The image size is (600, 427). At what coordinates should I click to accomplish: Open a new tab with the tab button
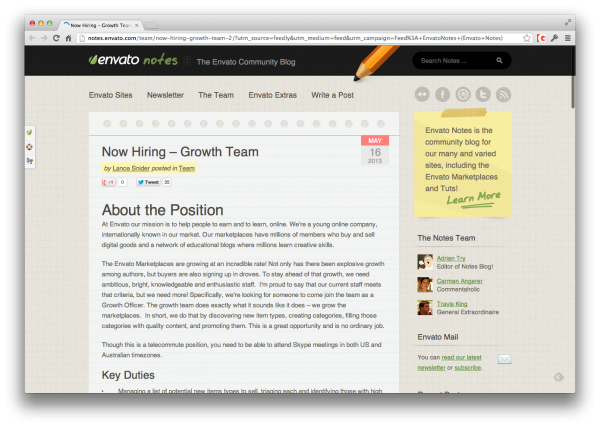[x=151, y=26]
